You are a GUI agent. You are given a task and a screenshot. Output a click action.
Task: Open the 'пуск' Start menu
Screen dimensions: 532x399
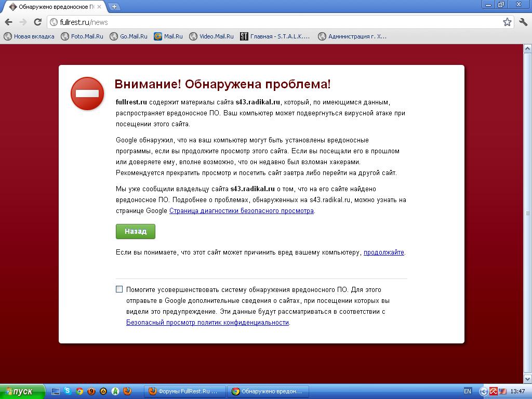click(x=22, y=392)
